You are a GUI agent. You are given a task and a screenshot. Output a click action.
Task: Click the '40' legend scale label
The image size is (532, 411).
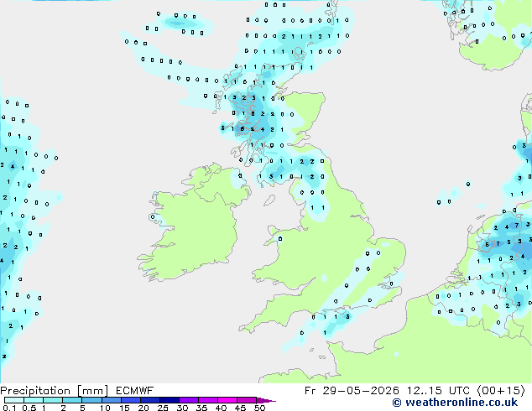(221, 408)
